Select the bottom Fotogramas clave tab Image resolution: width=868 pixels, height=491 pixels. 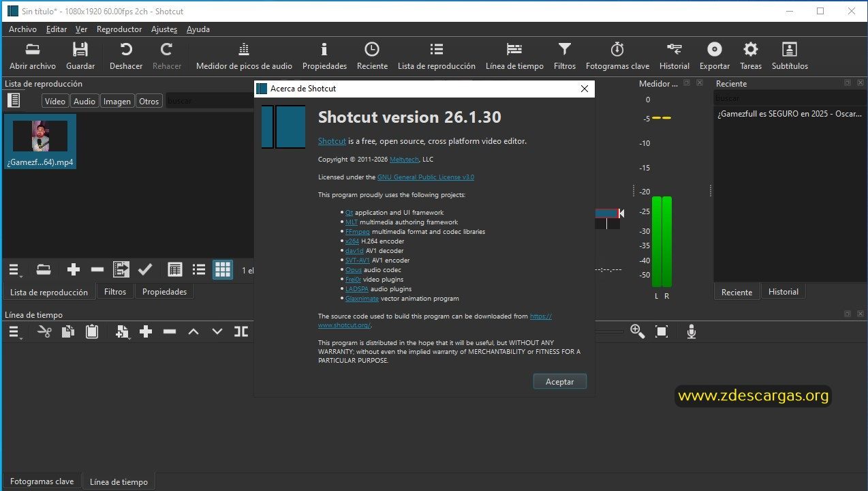pos(42,481)
